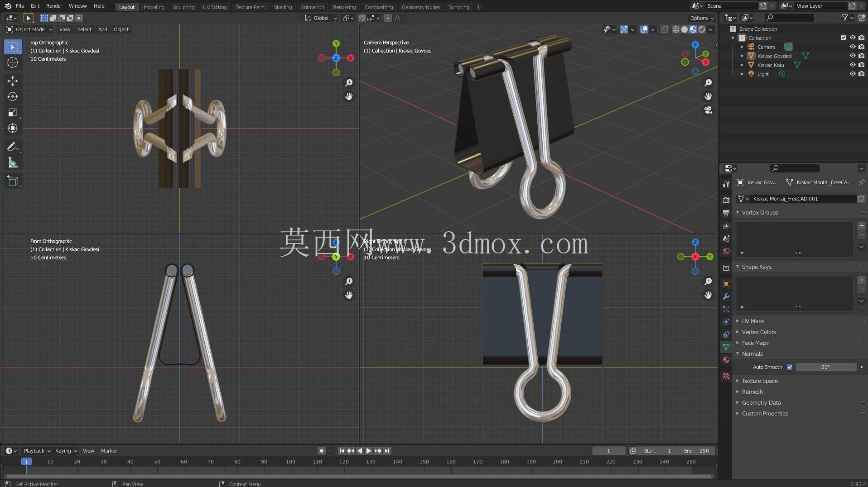
Task: Select the Measure tool
Action: click(x=13, y=162)
